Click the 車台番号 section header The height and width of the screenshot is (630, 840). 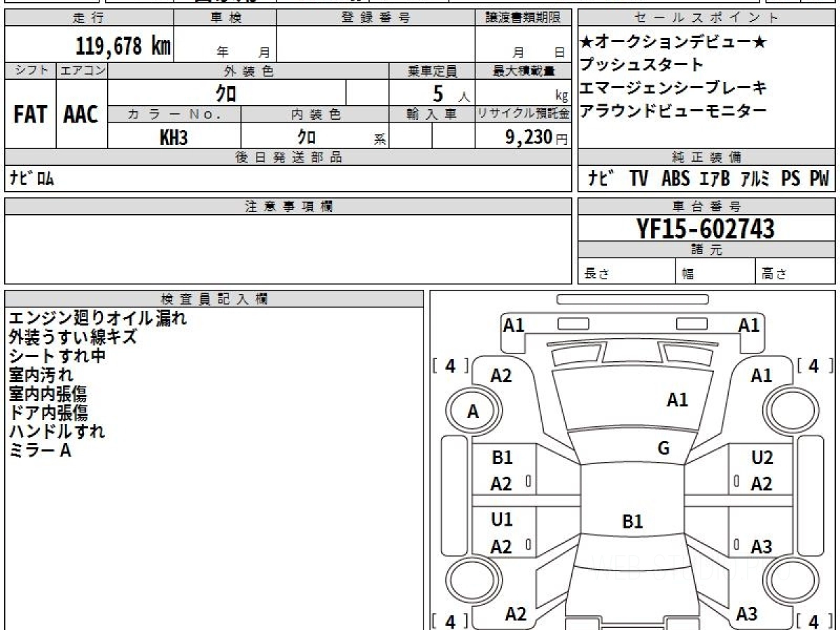click(706, 206)
